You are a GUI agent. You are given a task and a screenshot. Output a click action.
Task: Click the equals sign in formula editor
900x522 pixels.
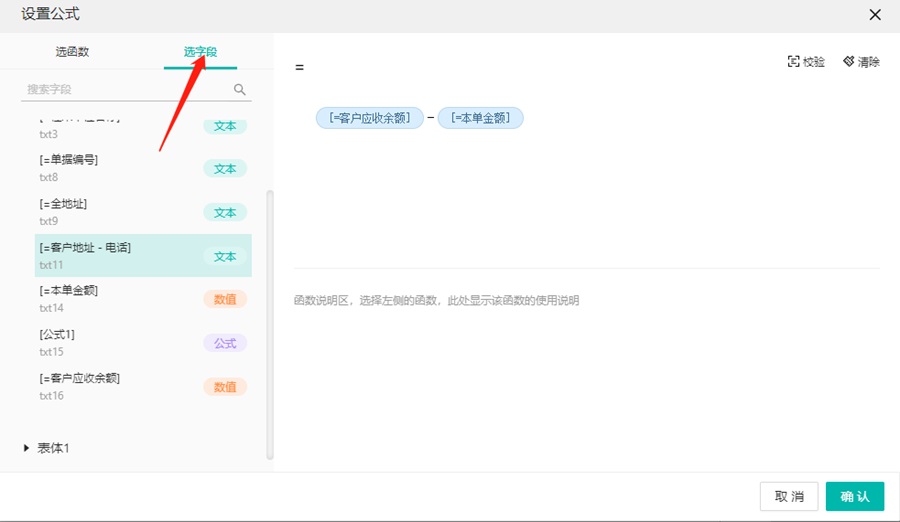[x=299, y=67]
